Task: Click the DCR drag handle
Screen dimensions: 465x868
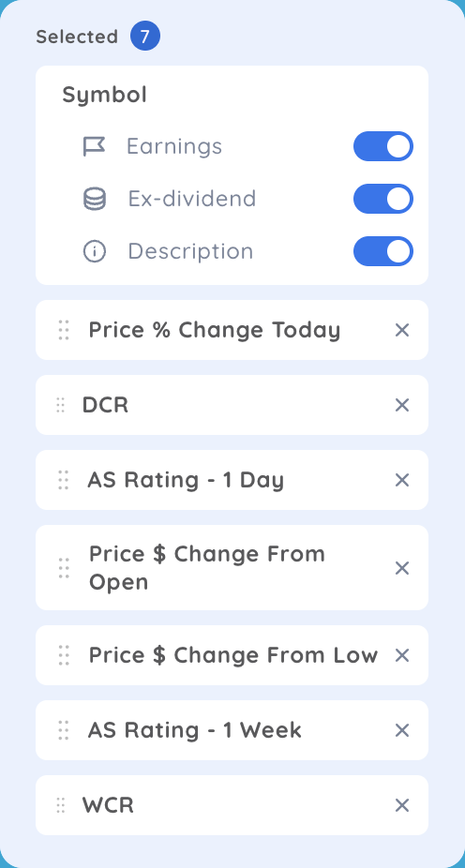Action: coord(60,405)
